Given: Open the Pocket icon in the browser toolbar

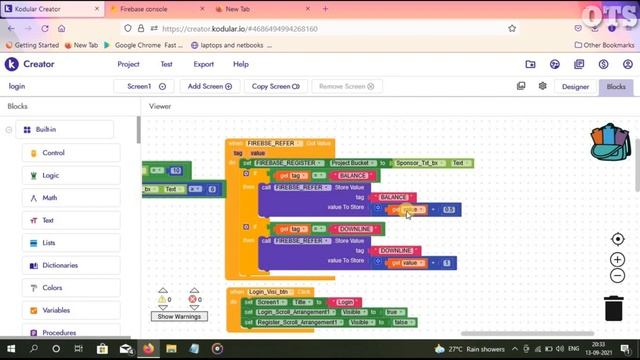Looking at the screenshot, I should pyautogui.click(x=578, y=29).
